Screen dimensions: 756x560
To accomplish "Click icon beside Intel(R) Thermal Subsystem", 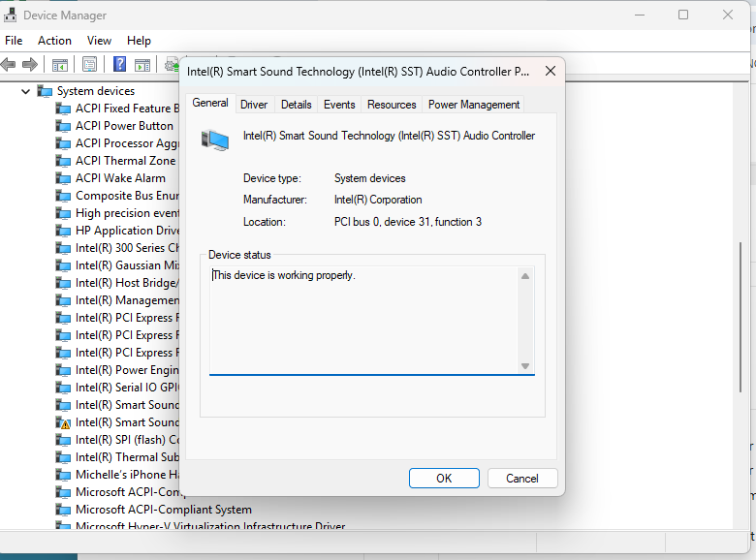I will click(63, 458).
